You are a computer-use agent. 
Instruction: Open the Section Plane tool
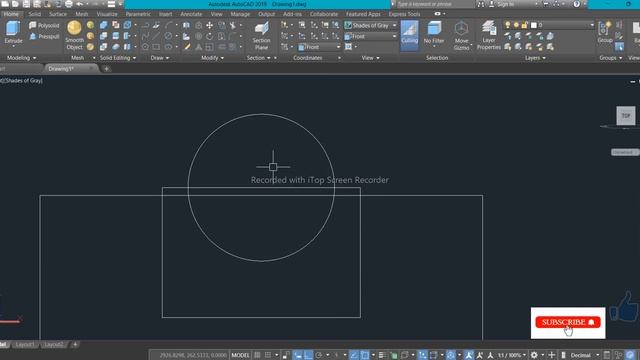point(261,36)
